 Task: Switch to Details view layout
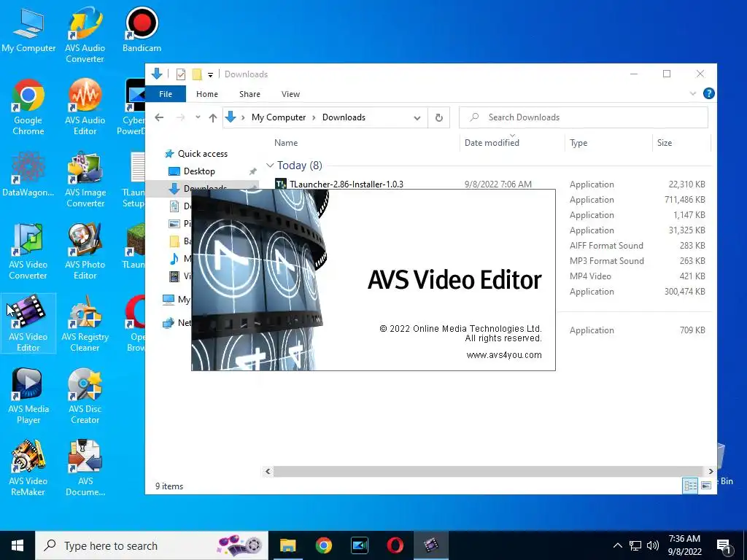[690, 486]
